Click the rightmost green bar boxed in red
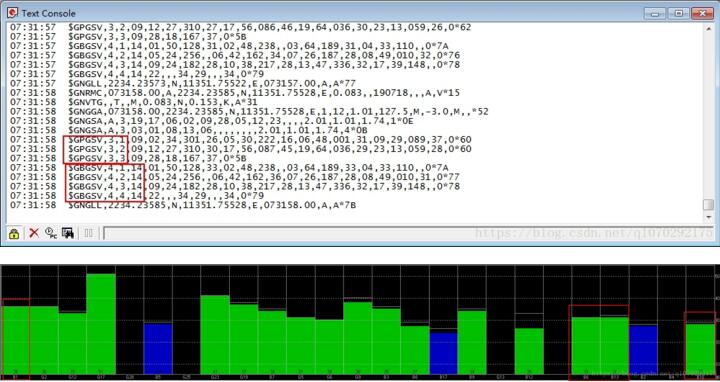The width and height of the screenshot is (720, 382). (700, 348)
